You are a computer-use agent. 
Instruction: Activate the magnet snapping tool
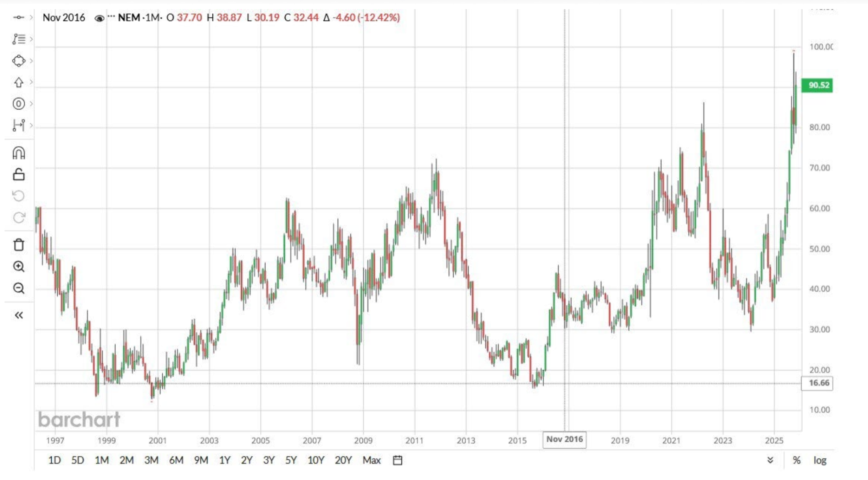19,153
